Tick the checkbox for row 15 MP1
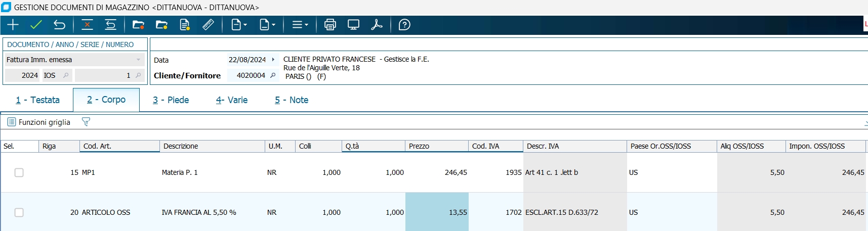868x231 pixels. click(x=19, y=172)
